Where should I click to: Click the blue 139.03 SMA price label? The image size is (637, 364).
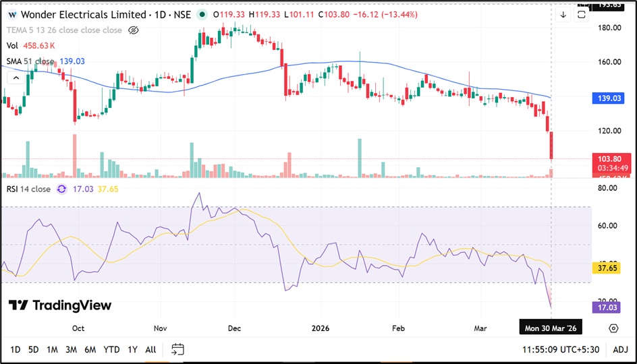coord(611,98)
